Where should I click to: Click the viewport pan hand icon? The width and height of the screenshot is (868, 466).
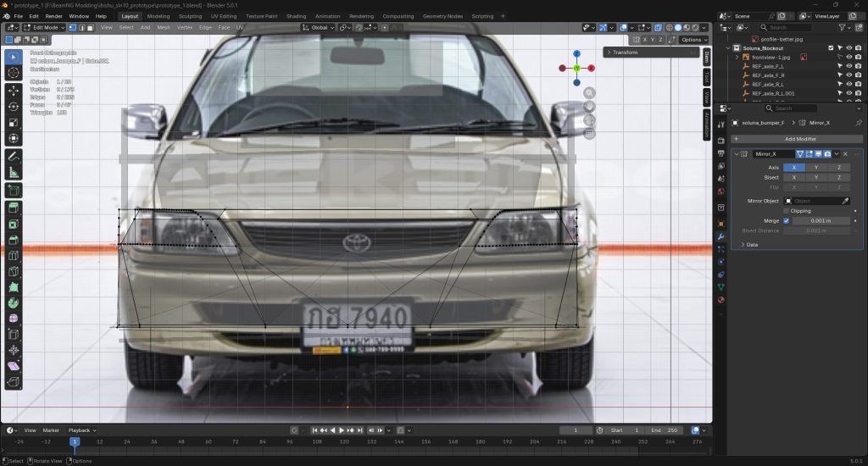coord(589,106)
